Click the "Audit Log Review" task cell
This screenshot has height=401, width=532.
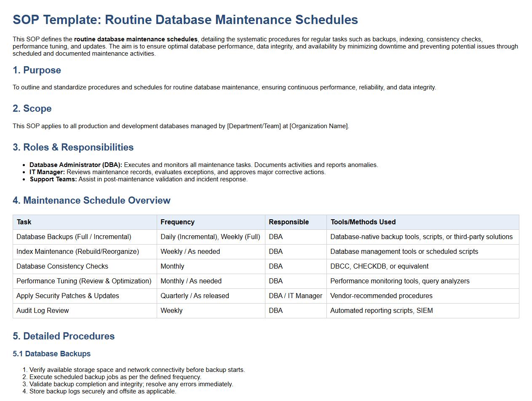click(43, 310)
